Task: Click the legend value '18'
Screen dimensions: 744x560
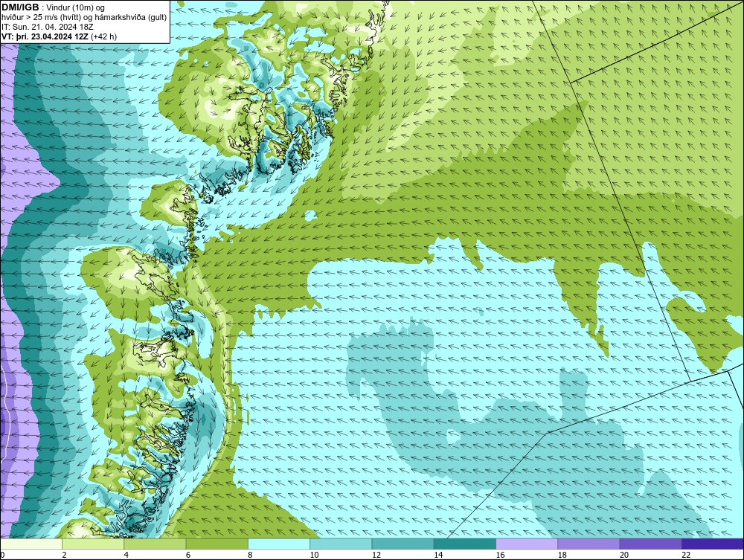Action: click(x=562, y=556)
